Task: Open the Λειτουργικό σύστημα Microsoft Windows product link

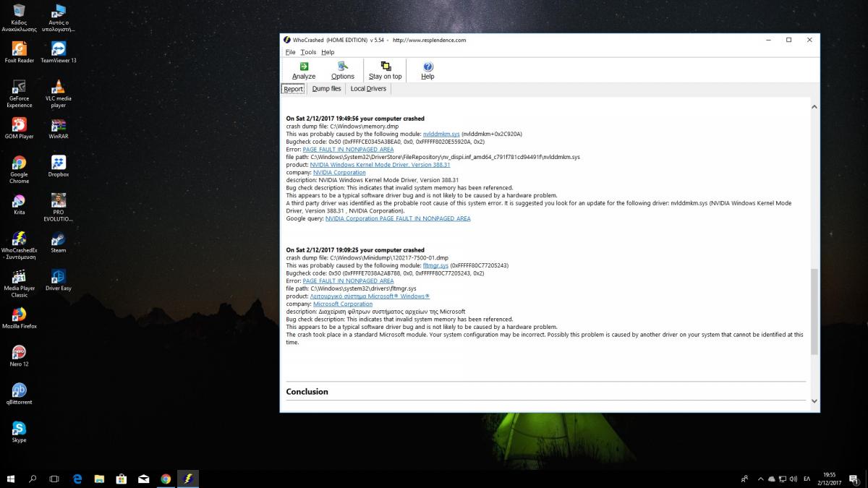Action: click(370, 296)
